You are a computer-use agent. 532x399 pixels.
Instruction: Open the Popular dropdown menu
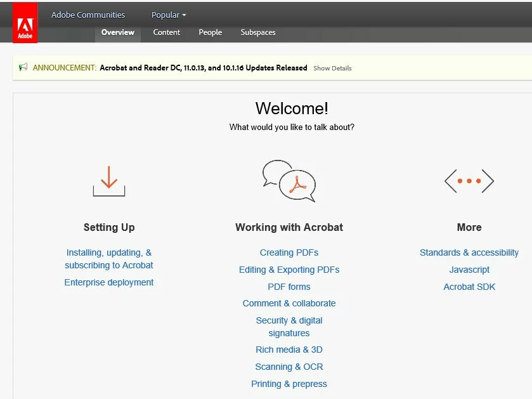[169, 15]
